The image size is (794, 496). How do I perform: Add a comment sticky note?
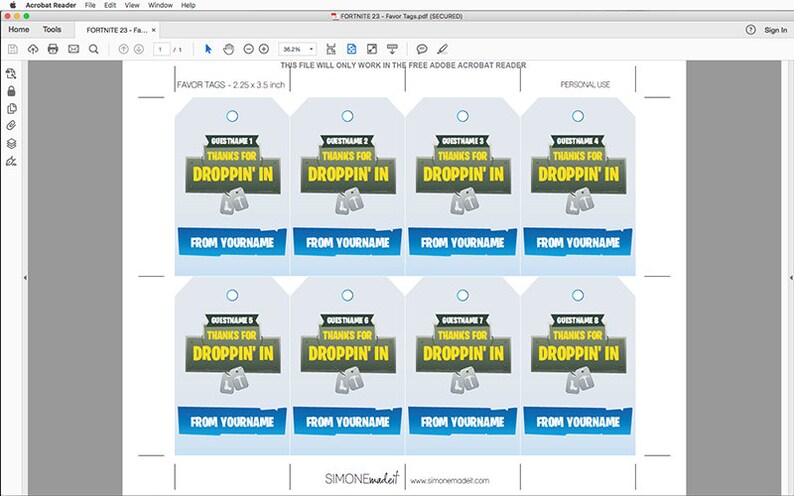click(422, 49)
